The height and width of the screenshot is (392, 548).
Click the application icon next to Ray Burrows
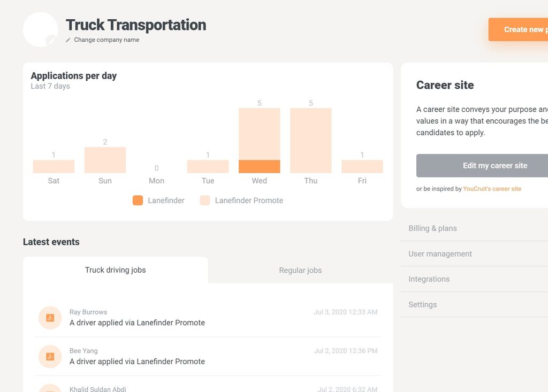coord(50,318)
